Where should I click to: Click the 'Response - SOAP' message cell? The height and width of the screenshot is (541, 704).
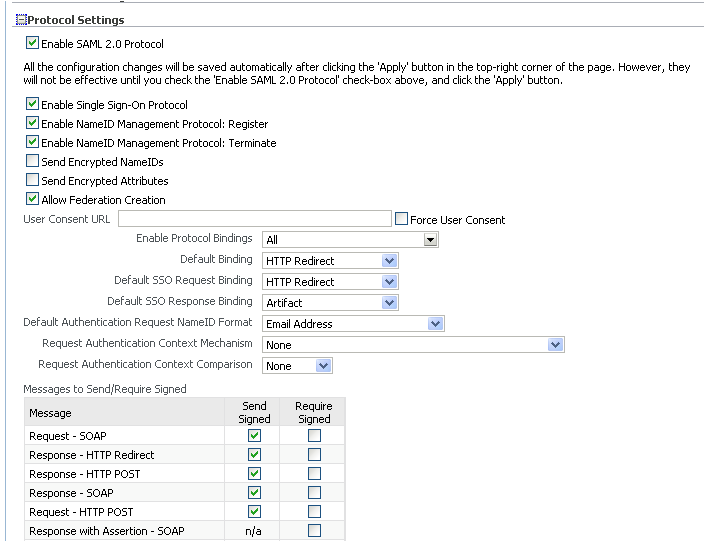click(124, 493)
